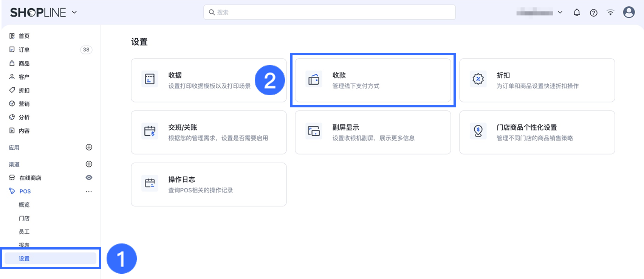
Task: Open POS channel in sidebar
Action: coord(25,191)
